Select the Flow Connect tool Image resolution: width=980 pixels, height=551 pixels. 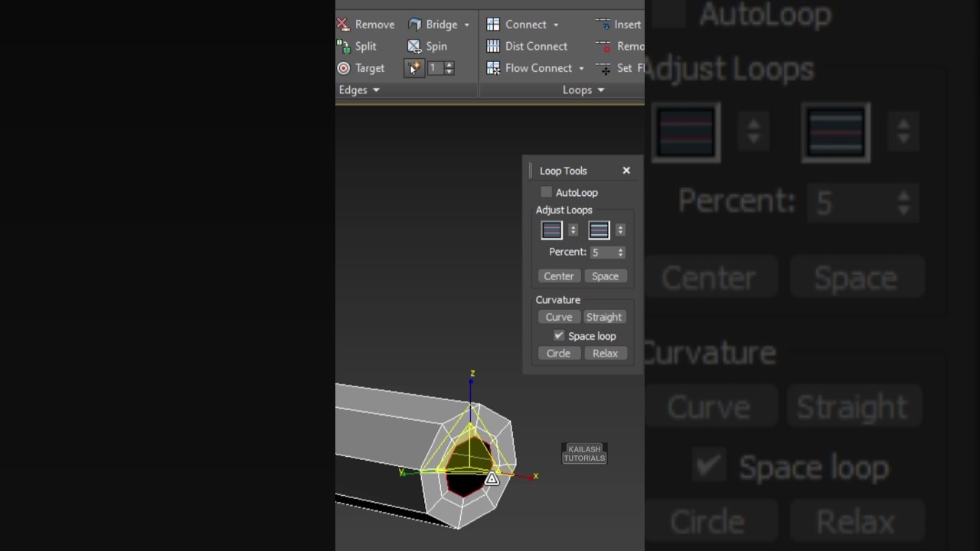click(x=530, y=68)
